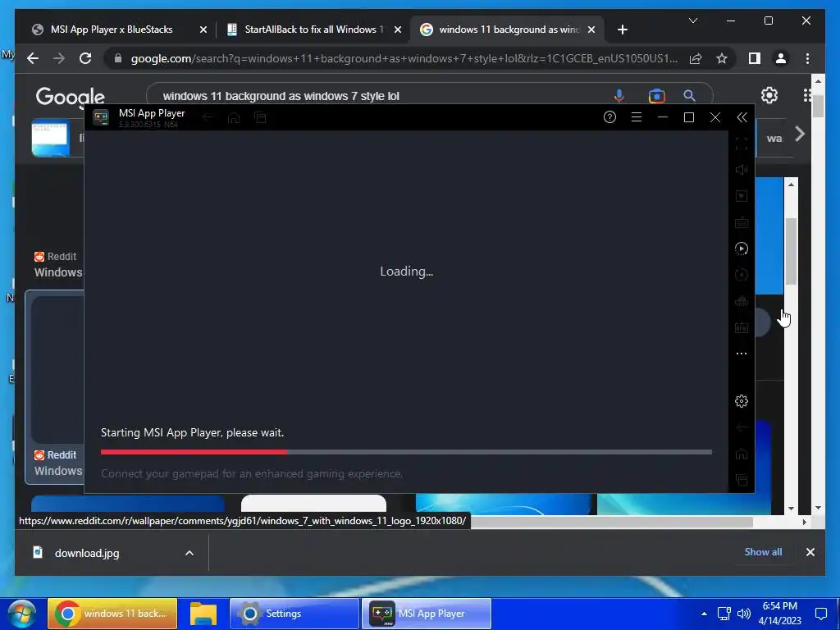Share this page from the address bar

(696, 58)
